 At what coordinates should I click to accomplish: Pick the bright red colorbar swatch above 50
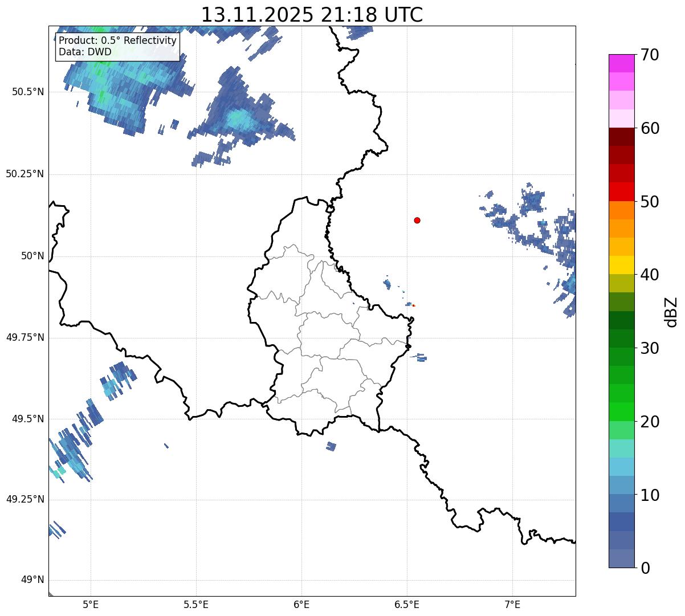click(621, 191)
